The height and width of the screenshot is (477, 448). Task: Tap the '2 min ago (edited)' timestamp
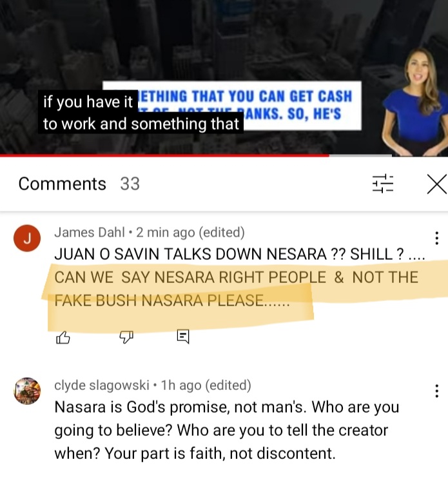(x=190, y=233)
